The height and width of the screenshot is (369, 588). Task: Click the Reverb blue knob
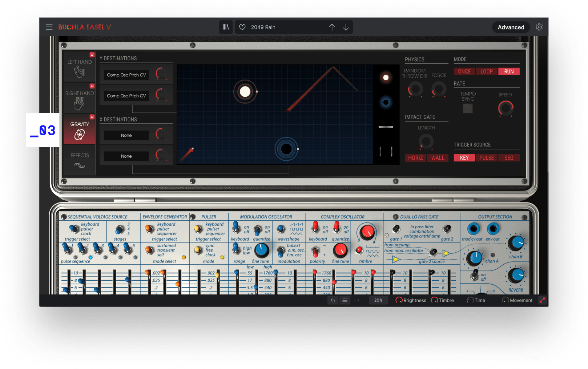tap(516, 276)
